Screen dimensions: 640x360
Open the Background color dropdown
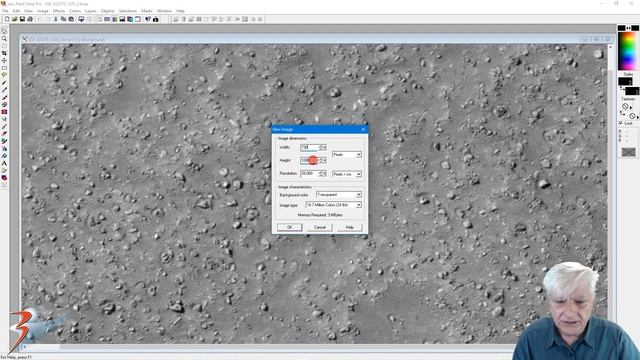[339, 195]
